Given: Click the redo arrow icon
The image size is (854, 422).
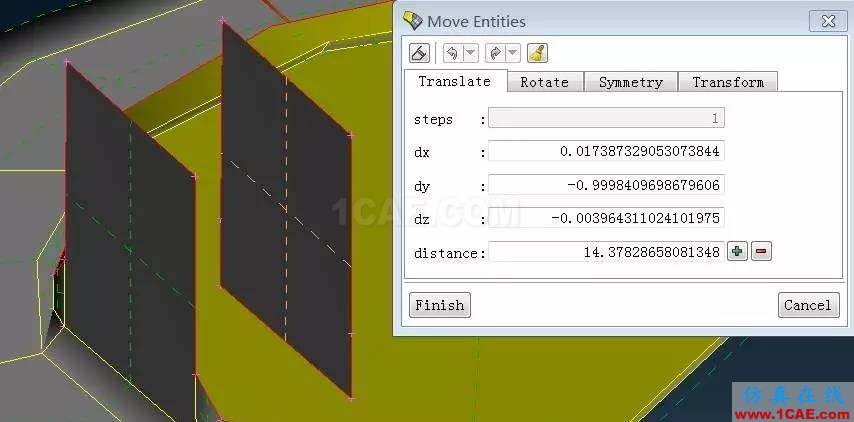Looking at the screenshot, I should coord(495,53).
